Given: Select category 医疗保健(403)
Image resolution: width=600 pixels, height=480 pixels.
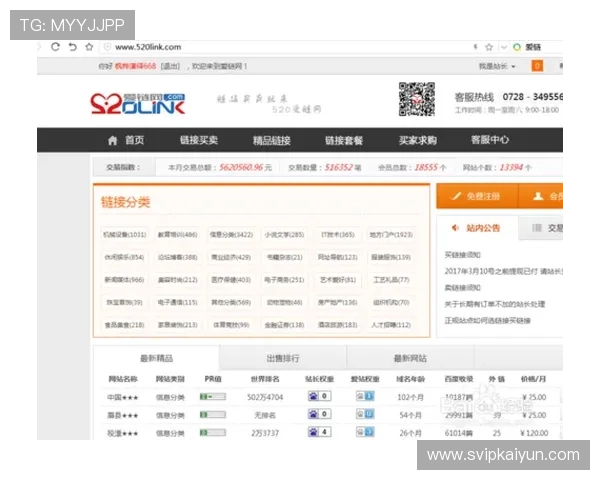Looking at the screenshot, I should pos(231,280).
